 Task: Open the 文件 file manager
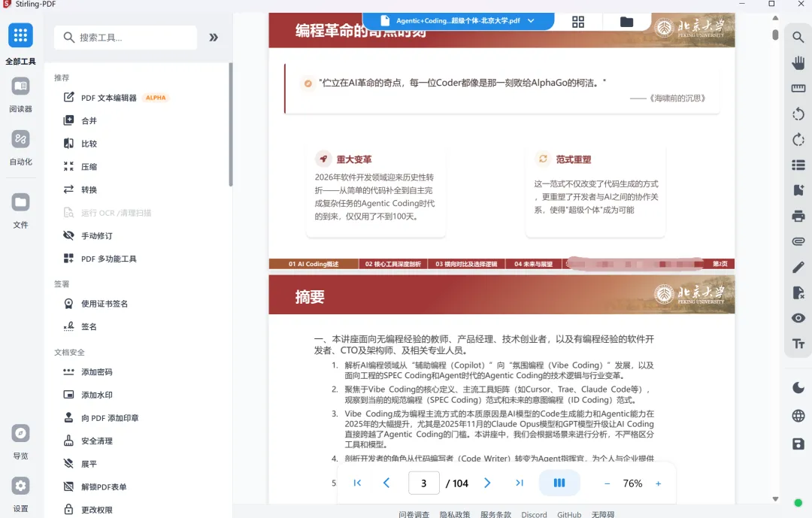pyautogui.click(x=21, y=202)
